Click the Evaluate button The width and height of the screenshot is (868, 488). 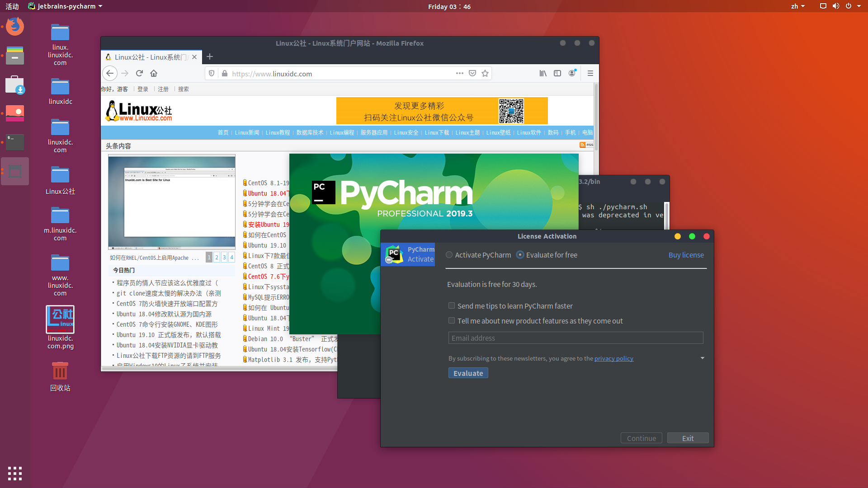tap(468, 372)
